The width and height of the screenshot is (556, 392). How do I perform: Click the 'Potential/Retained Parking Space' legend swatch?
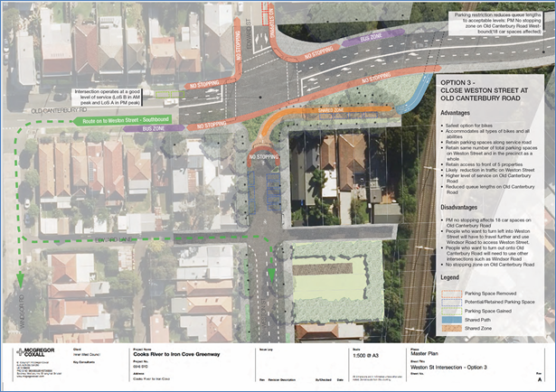tap(451, 302)
